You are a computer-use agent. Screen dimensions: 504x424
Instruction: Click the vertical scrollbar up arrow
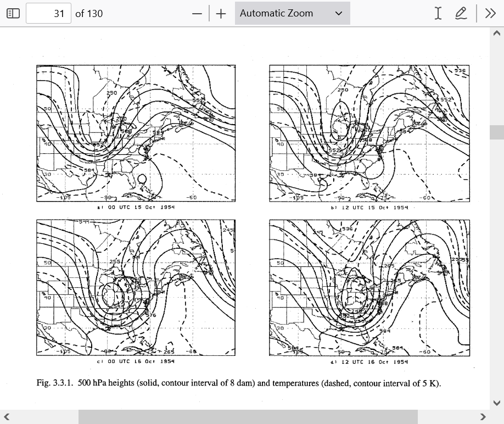coord(497,34)
